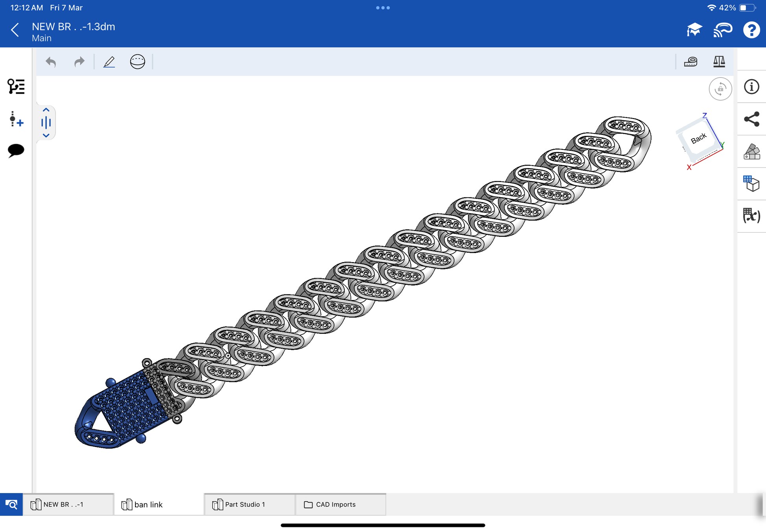The image size is (766, 532).
Task: Undo the last action
Action: click(51, 62)
